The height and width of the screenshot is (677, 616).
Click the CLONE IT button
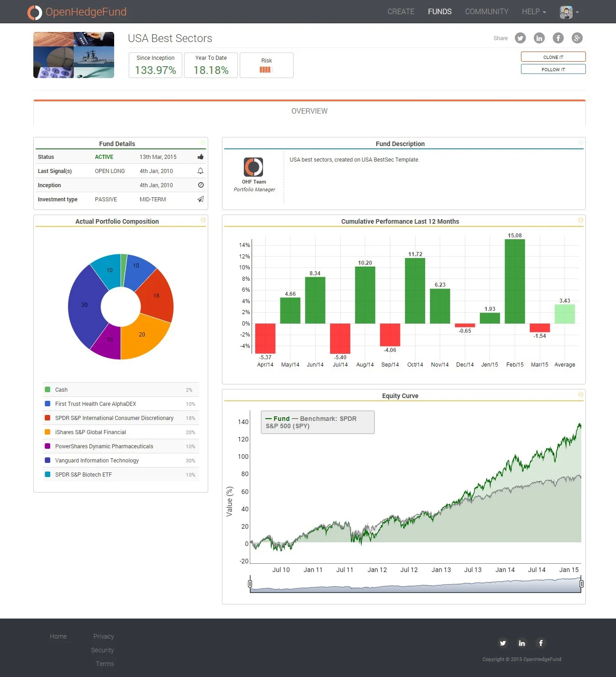point(553,57)
